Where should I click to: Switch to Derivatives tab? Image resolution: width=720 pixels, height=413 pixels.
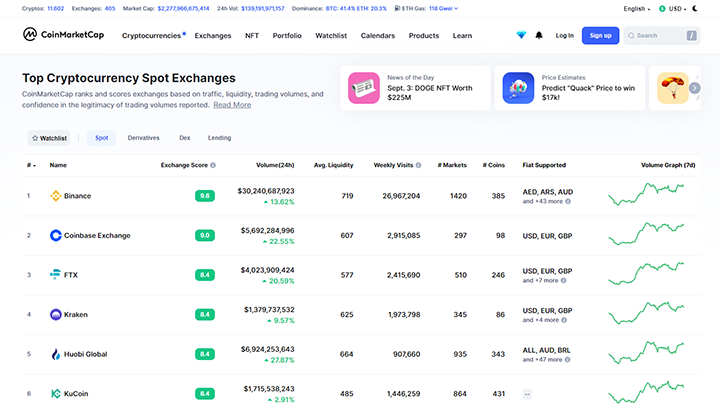coord(143,138)
